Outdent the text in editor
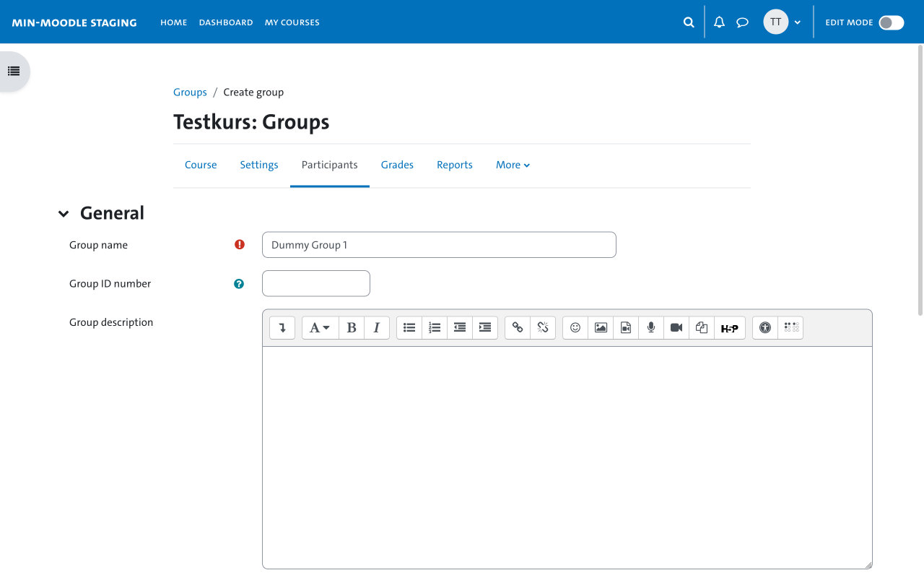The width and height of the screenshot is (924, 578). pos(460,328)
